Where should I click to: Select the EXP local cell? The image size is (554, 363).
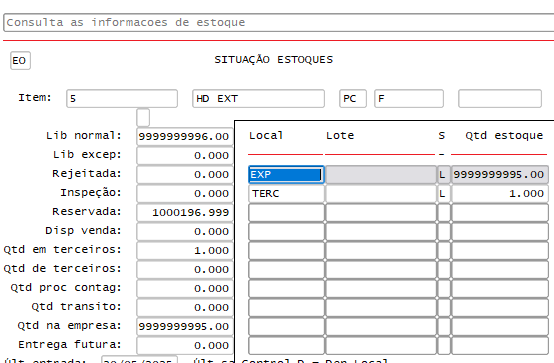(286, 175)
